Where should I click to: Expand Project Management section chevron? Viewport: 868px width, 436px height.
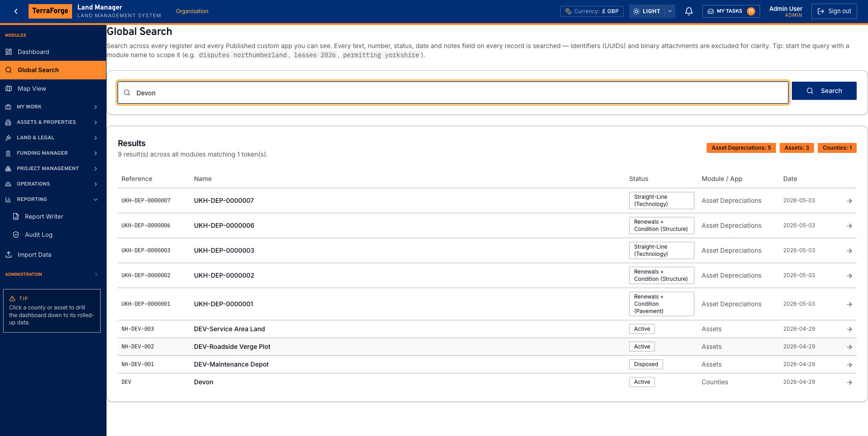click(96, 168)
